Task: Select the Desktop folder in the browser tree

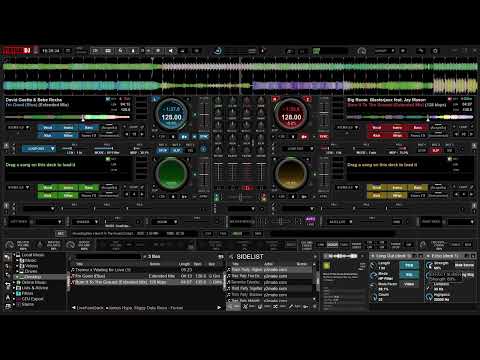Action: [x=33, y=277]
